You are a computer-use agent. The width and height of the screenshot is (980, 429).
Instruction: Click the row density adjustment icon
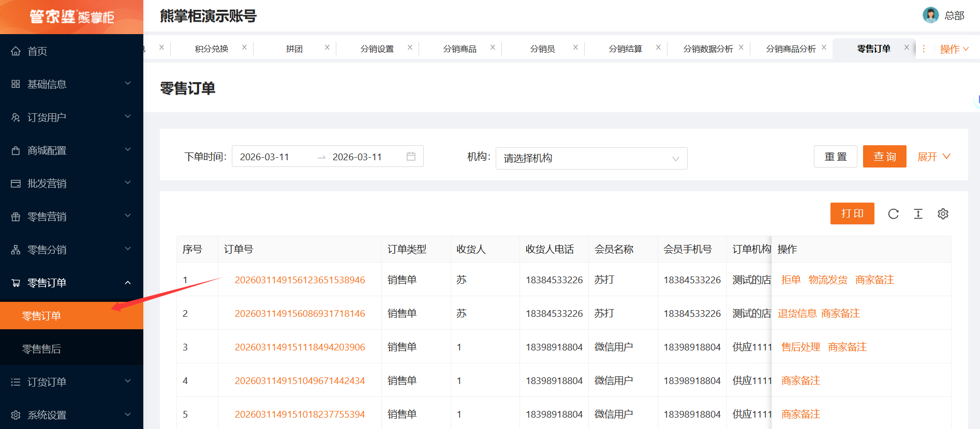pyautogui.click(x=918, y=214)
